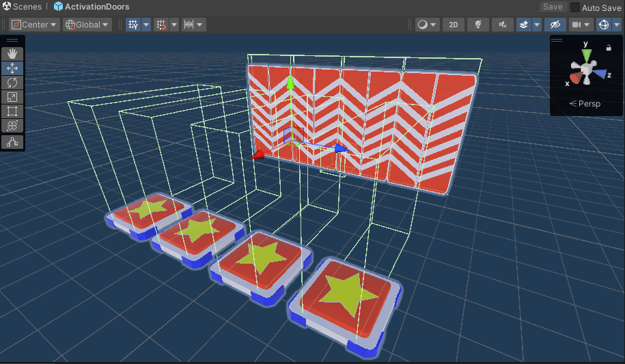The height and width of the screenshot is (364, 625).
Task: Toggle the orientation gizmo lock icon
Action: pyautogui.click(x=609, y=48)
